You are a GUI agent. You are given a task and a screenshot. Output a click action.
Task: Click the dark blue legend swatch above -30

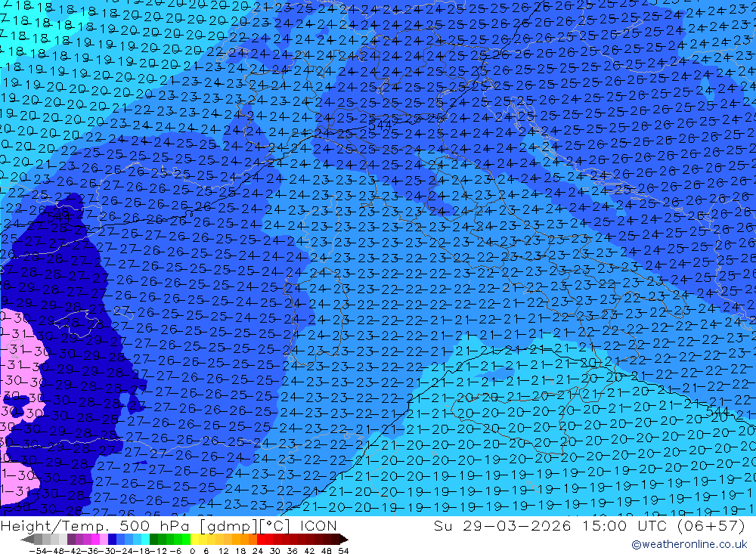(x=112, y=539)
